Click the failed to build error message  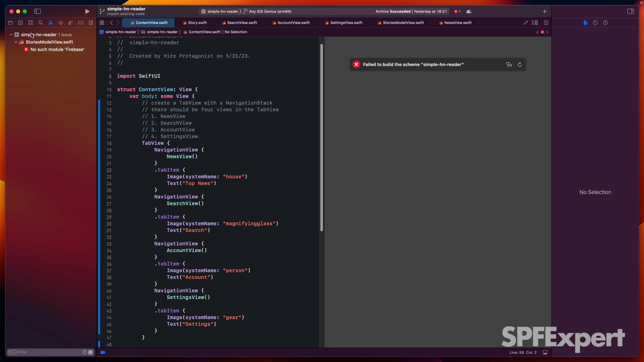pos(413,65)
